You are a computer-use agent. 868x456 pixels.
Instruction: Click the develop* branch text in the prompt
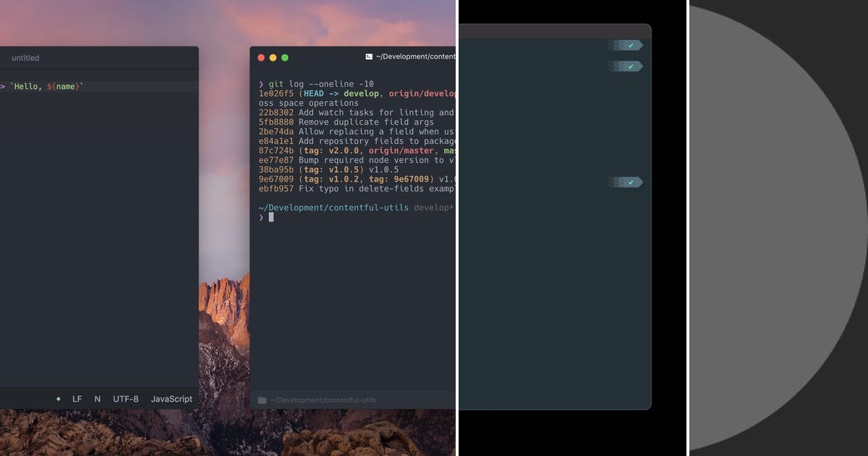pos(434,207)
